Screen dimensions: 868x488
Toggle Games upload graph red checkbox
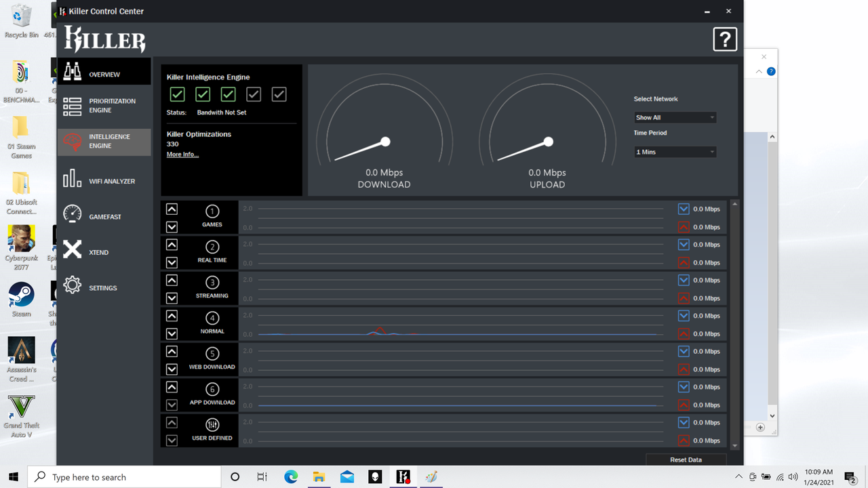tap(684, 227)
